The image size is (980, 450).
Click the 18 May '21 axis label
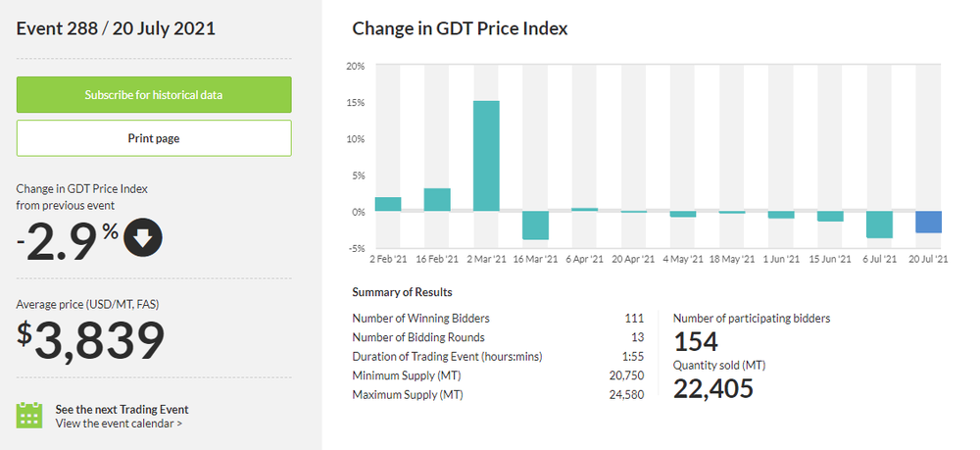[x=732, y=259]
